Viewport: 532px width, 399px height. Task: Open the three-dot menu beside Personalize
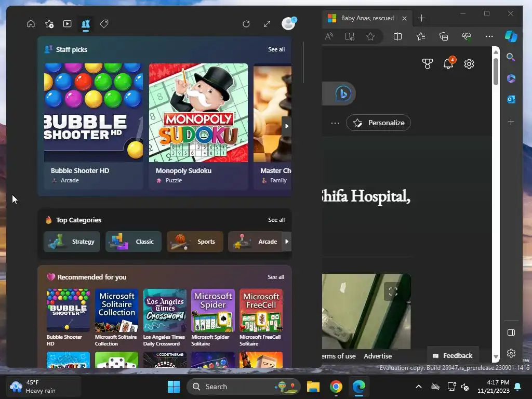click(335, 123)
